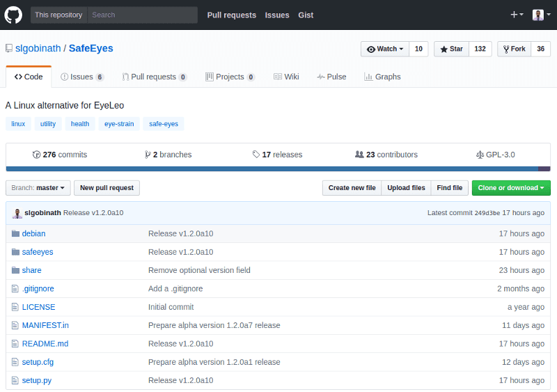Click the safeeyes folder icon
Viewport: 557px width, 392px height.
click(x=15, y=252)
